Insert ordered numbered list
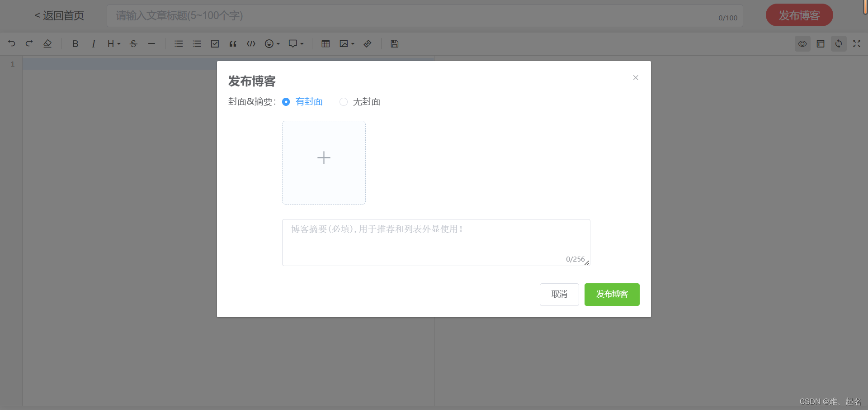Image resolution: width=868 pixels, height=410 pixels. click(197, 44)
